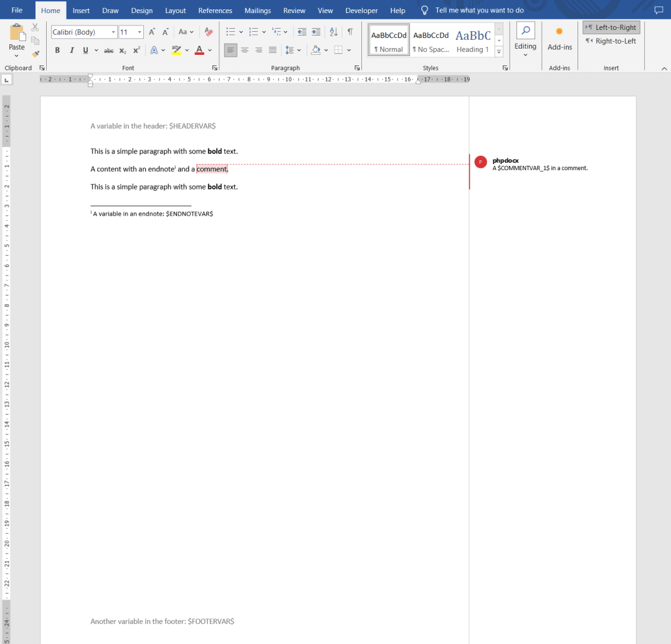Toggle show paragraph marks
The image size is (671, 644).
pyautogui.click(x=350, y=32)
